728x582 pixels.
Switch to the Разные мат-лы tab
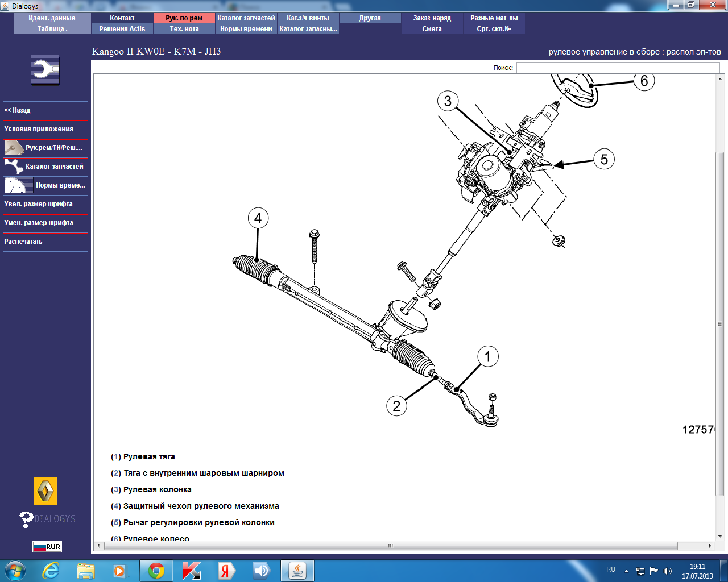tap(494, 18)
